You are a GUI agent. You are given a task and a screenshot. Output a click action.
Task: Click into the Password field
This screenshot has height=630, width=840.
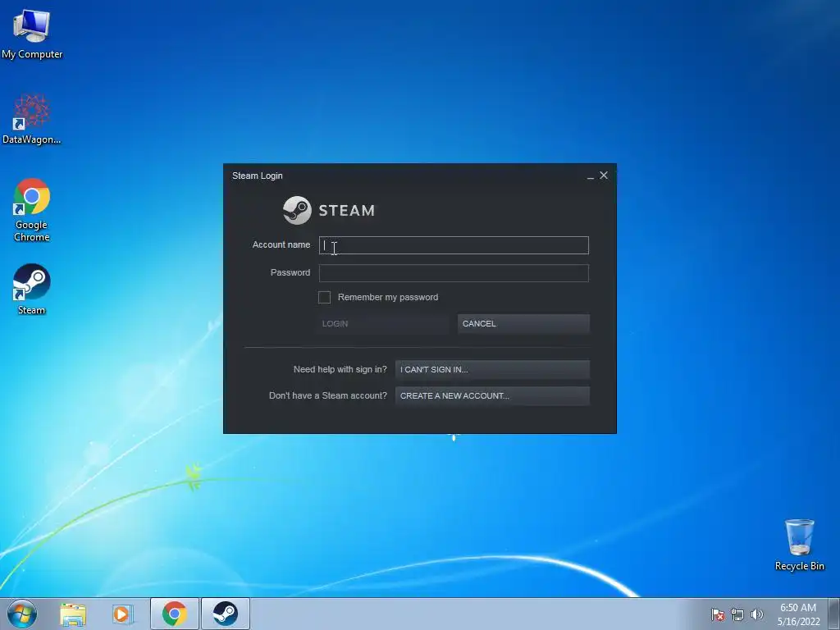pos(454,273)
